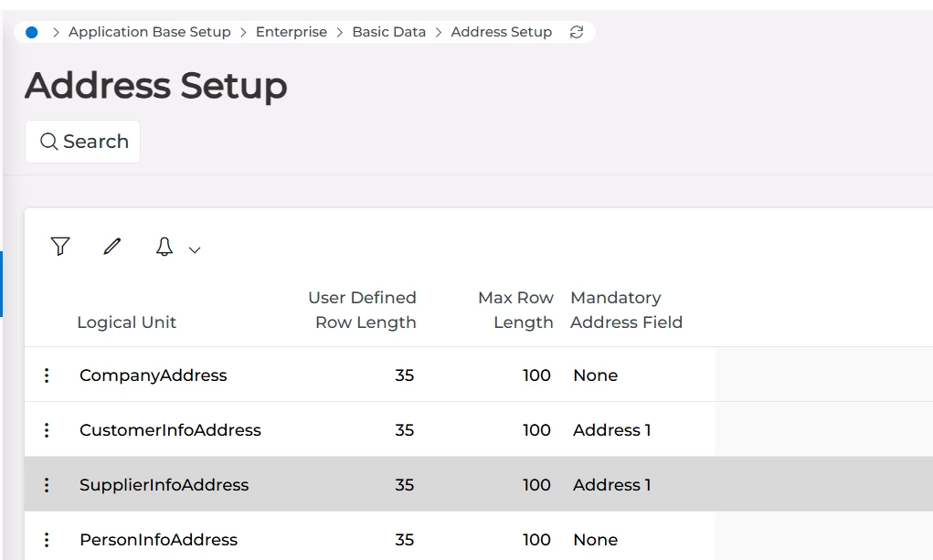The height and width of the screenshot is (560, 933).
Task: Open three-dot menu for SupplierInfoAddress row
Action: tap(47, 485)
